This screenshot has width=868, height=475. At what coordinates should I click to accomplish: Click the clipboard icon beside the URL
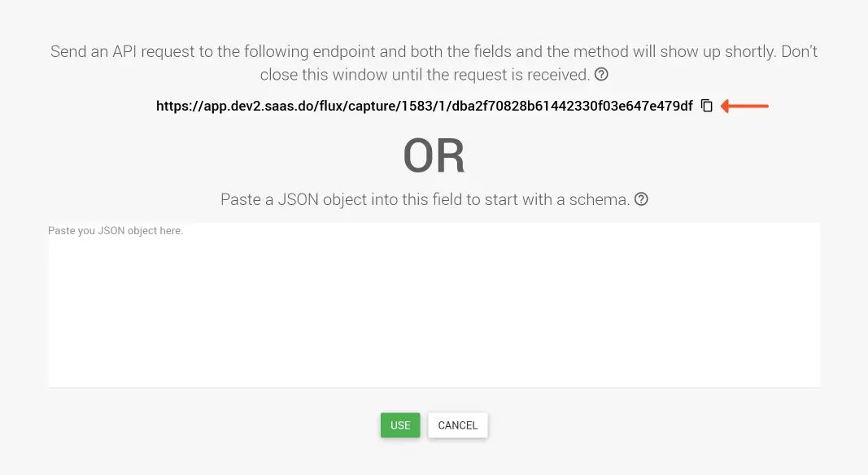[x=707, y=106]
